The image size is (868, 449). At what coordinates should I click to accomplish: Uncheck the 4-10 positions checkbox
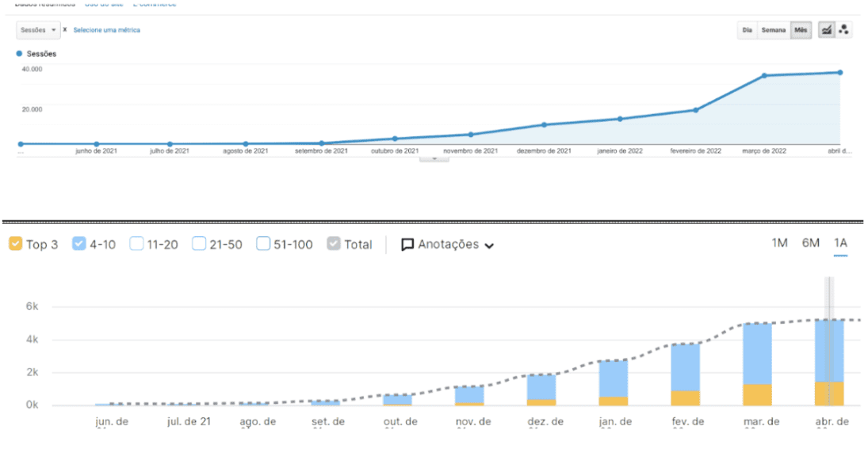tap(79, 244)
